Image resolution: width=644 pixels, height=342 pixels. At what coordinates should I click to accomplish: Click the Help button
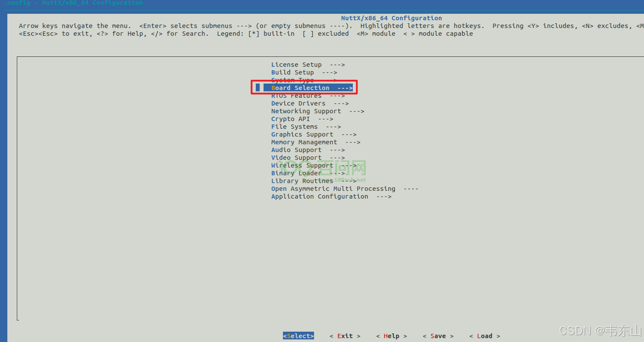392,336
